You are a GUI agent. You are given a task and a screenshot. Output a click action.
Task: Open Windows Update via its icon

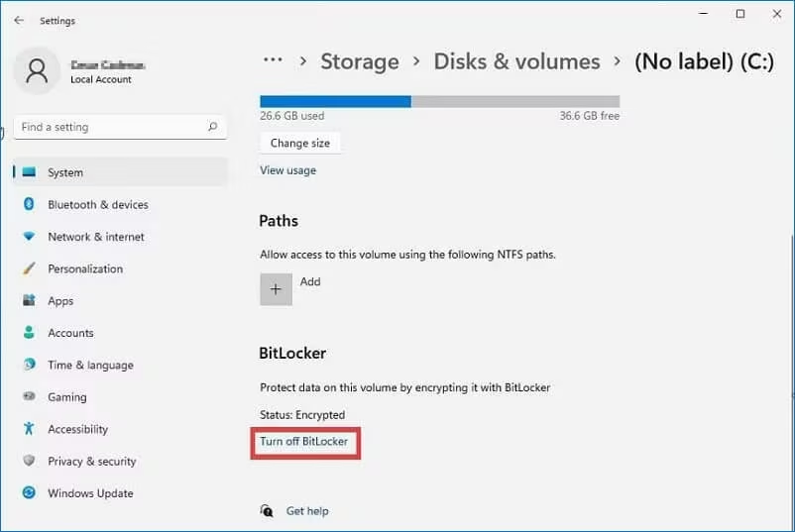coord(29,492)
